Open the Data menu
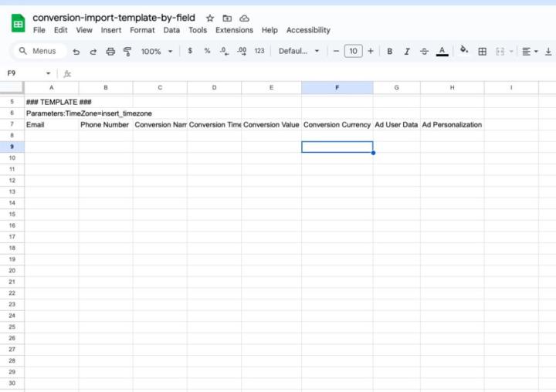Screen dimensions: 556x392 coord(171,30)
